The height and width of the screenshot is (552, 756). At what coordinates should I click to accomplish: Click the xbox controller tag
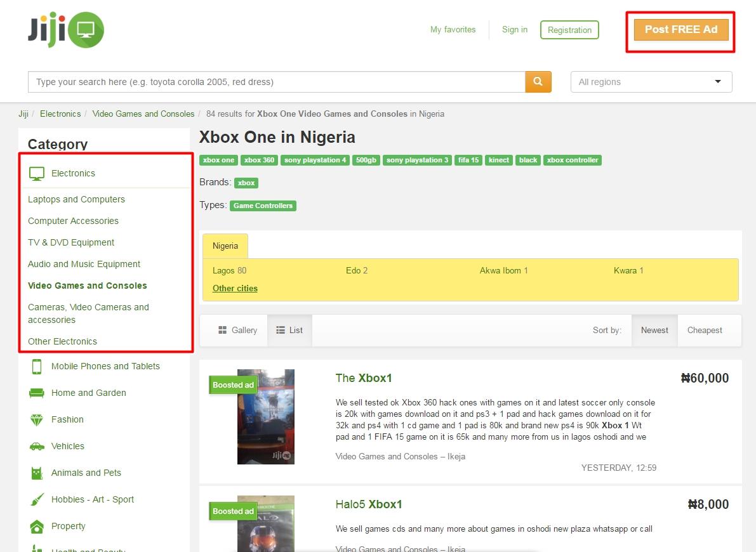573,160
